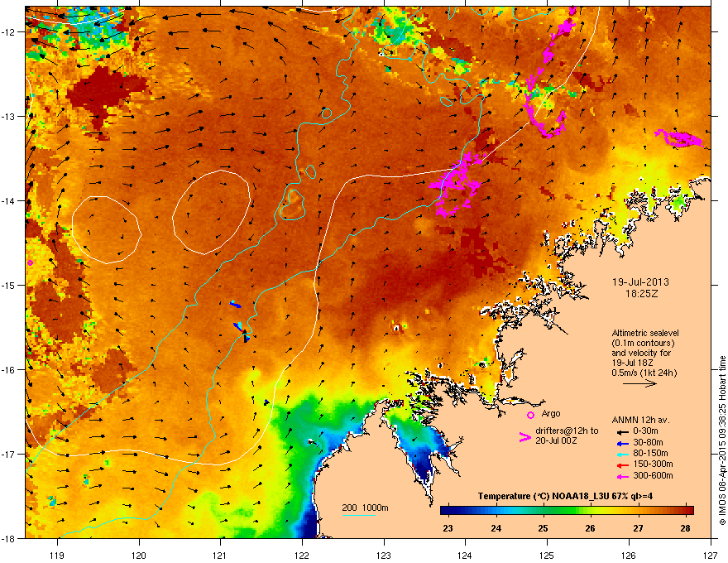This screenshot has height=563, width=728.
Task: Click the magenta 300-600m arrow legend icon
Action: coord(622,476)
